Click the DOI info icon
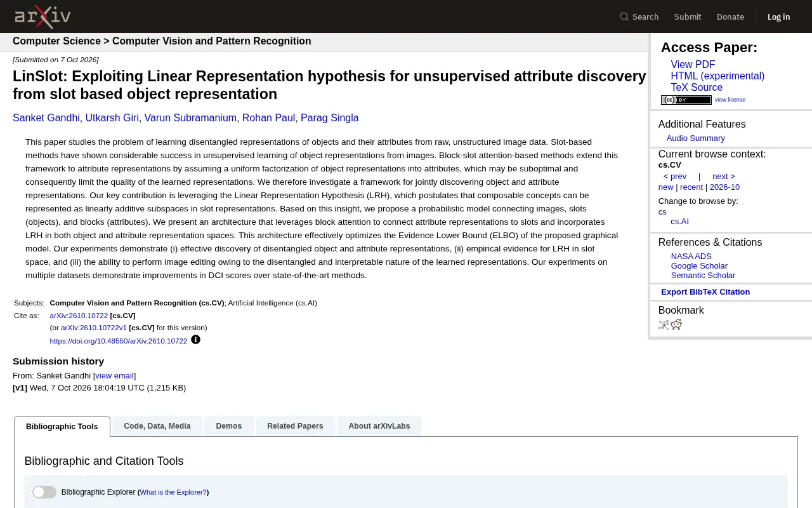Viewport: 812px width, 508px height. (195, 340)
